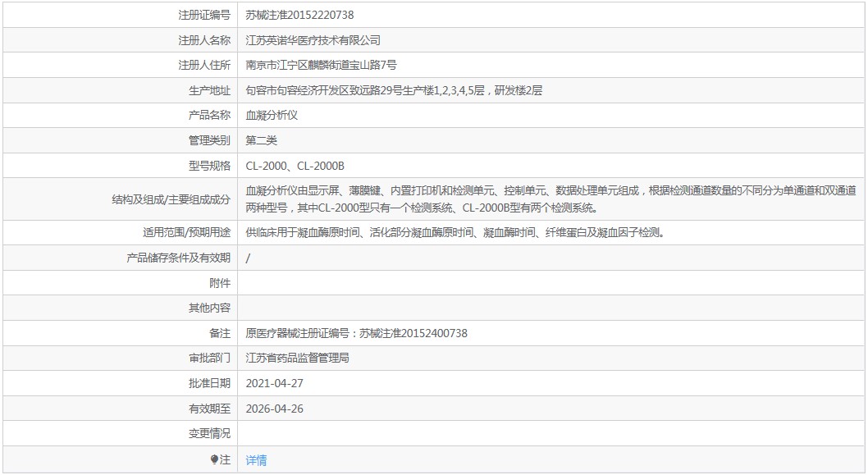Viewport: 868px width, 475px height.
Task: Click the 审批部门 label
Action: click(x=209, y=359)
